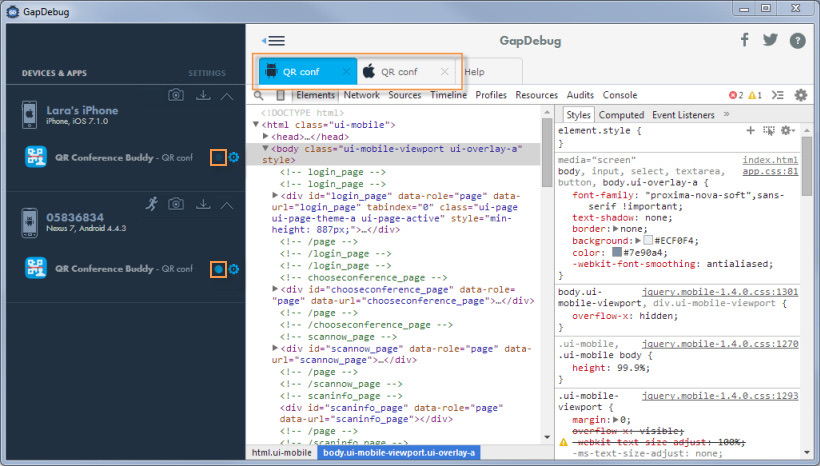Open the GapDebug Facebook page icon
Screen dimensions: 820x466
pos(745,40)
